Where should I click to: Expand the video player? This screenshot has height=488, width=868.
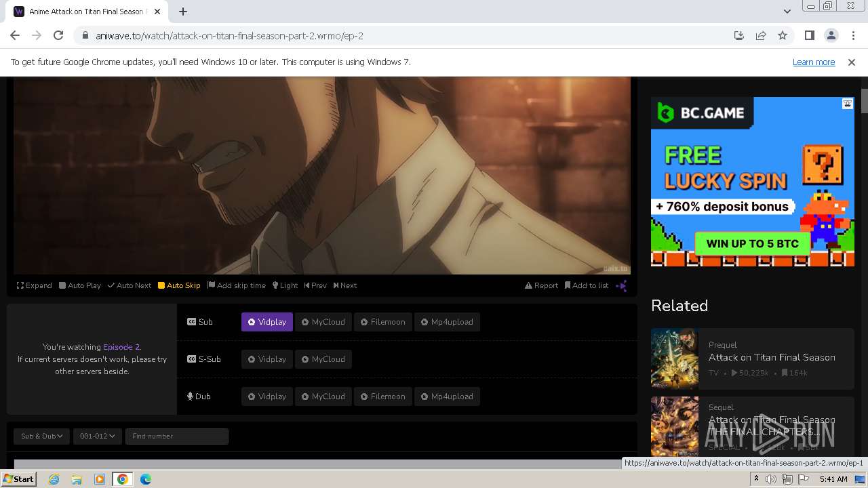pyautogui.click(x=35, y=285)
